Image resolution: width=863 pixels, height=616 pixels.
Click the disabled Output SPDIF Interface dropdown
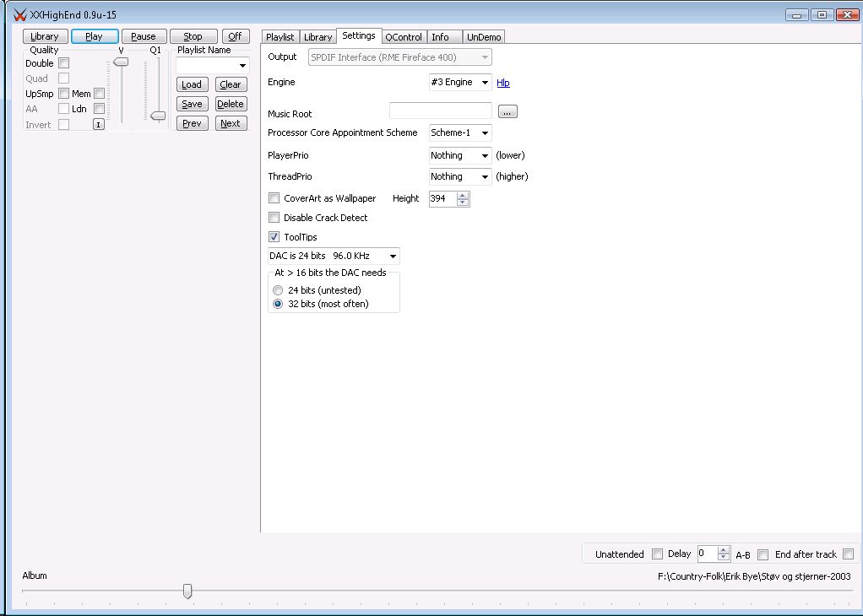pos(400,57)
